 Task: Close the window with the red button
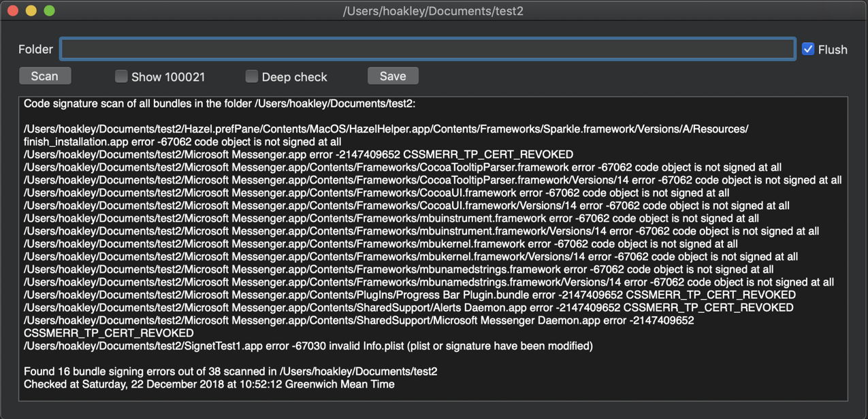pyautogui.click(x=13, y=11)
